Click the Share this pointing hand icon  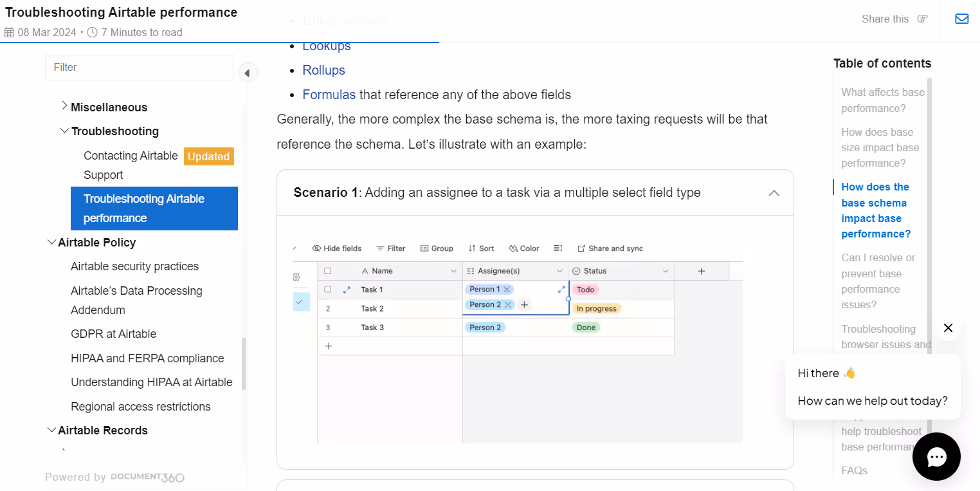[923, 19]
